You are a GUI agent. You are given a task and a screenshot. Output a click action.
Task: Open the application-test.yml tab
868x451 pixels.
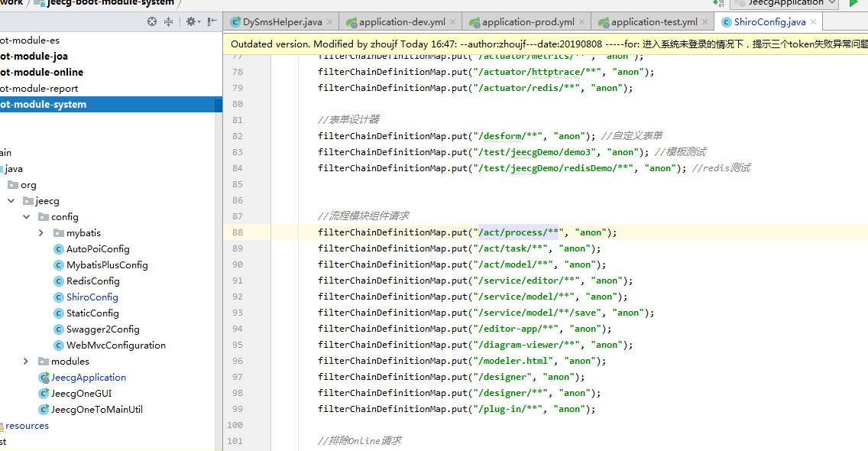point(653,22)
